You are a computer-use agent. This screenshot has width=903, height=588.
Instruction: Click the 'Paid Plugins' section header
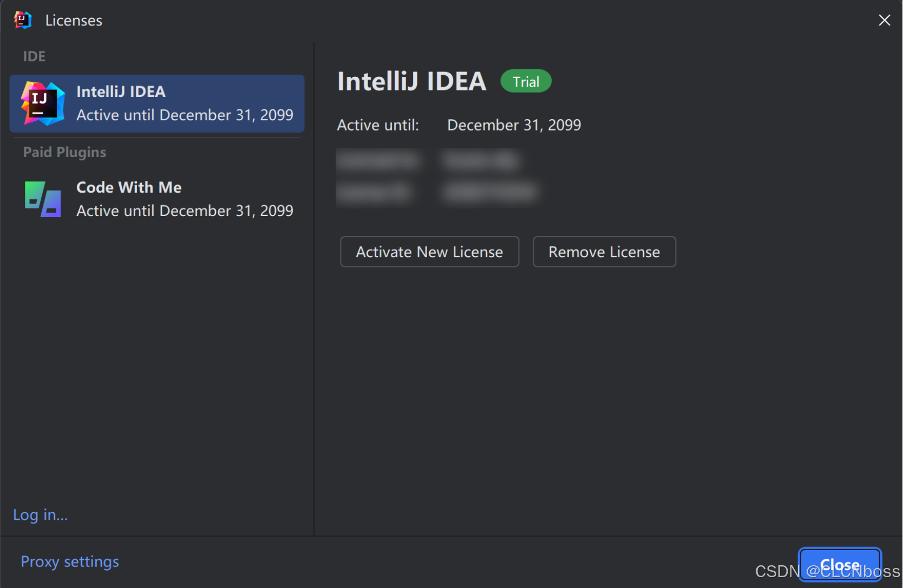tap(64, 152)
